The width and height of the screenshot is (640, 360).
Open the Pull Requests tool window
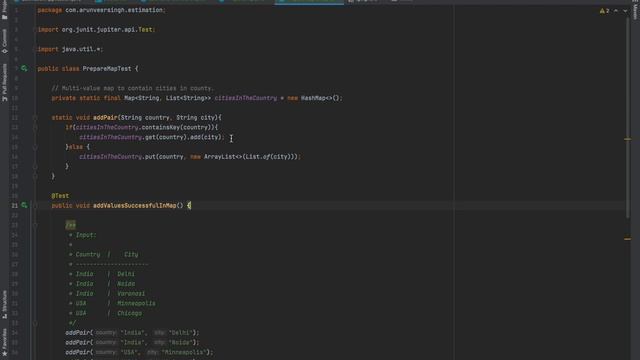click(x=4, y=82)
